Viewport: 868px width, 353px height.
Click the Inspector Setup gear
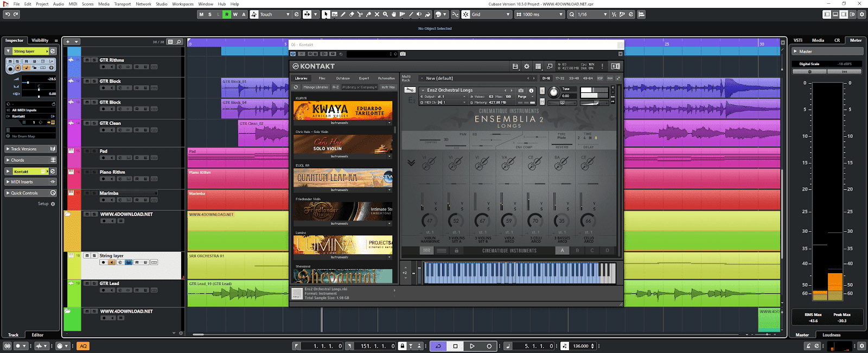[53, 204]
